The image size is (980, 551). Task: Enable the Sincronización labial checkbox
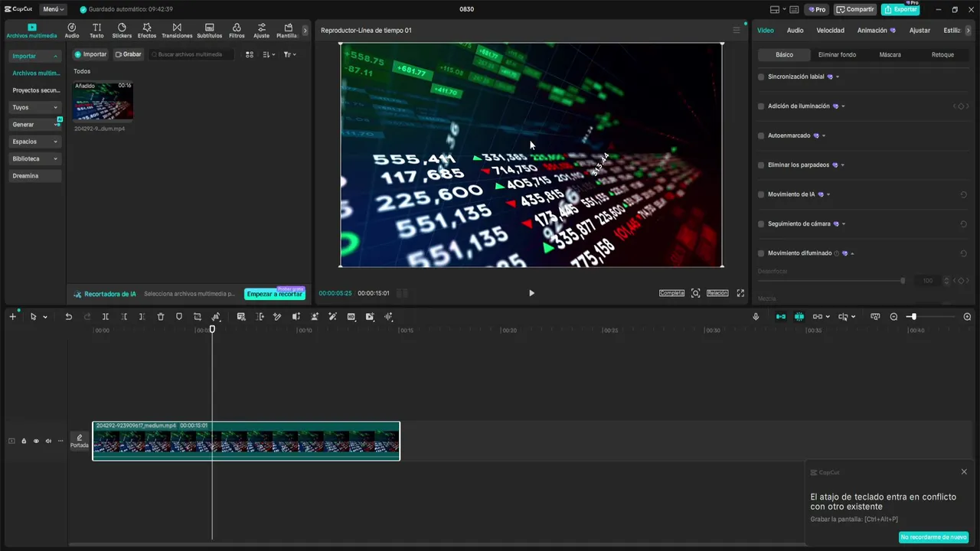761,77
